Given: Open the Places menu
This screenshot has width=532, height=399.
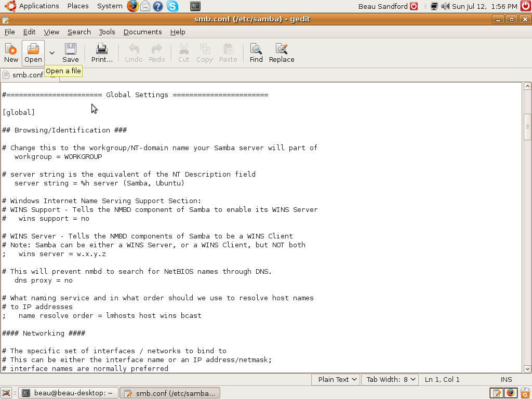Looking at the screenshot, I should 78,6.
